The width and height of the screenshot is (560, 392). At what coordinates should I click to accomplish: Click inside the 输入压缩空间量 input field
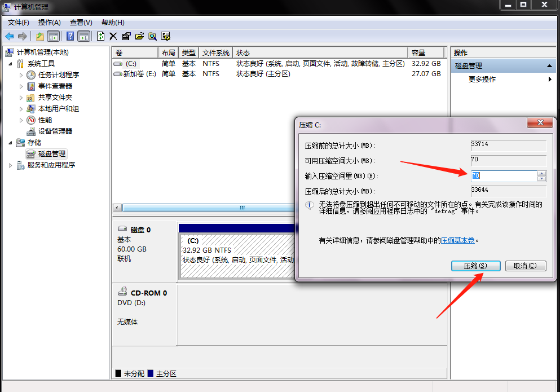click(x=502, y=175)
